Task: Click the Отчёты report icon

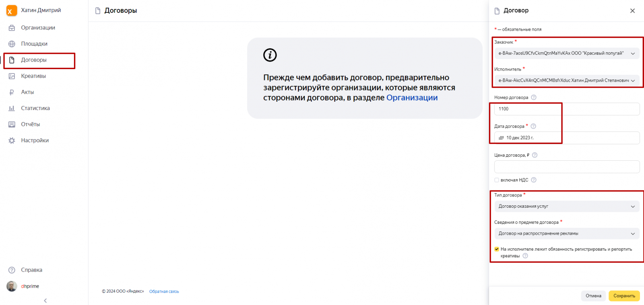Action: tap(12, 124)
